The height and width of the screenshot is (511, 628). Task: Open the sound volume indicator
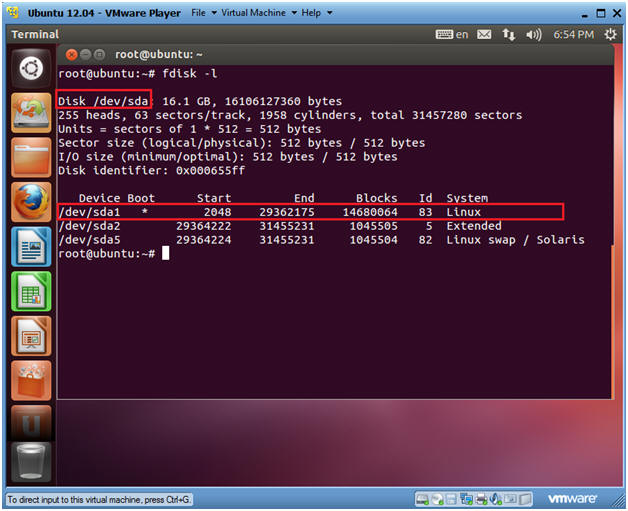(x=533, y=35)
